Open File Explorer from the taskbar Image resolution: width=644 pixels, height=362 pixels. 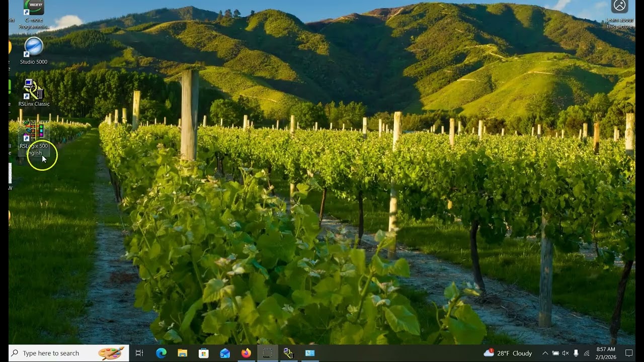pyautogui.click(x=182, y=353)
